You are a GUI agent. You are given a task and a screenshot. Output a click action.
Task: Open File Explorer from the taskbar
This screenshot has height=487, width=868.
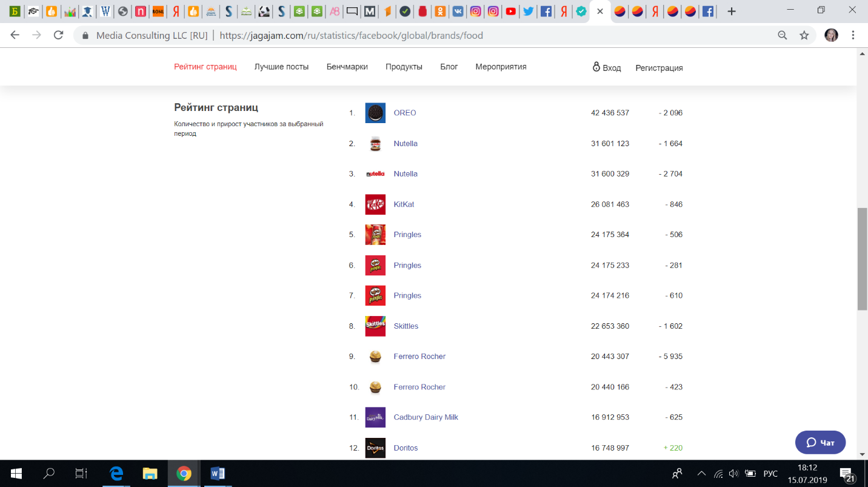(150, 474)
